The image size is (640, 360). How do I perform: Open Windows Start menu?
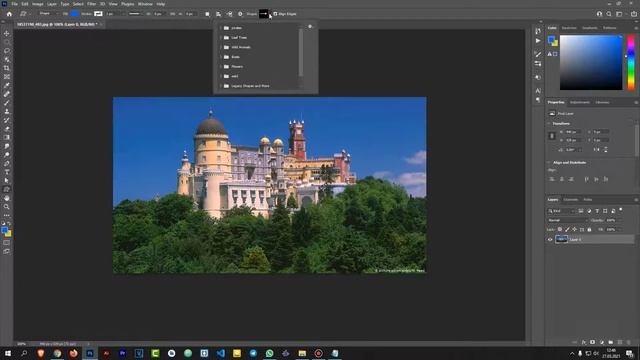[x=8, y=353]
